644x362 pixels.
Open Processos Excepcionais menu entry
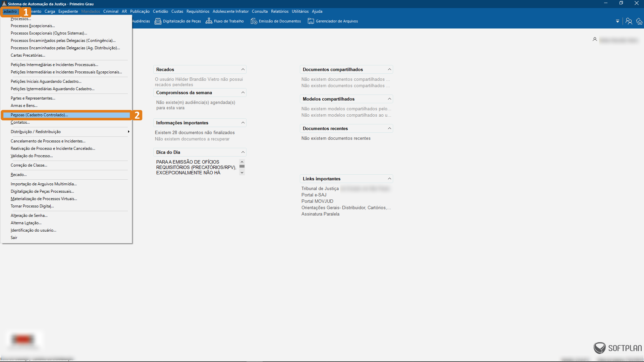pyautogui.click(x=33, y=26)
